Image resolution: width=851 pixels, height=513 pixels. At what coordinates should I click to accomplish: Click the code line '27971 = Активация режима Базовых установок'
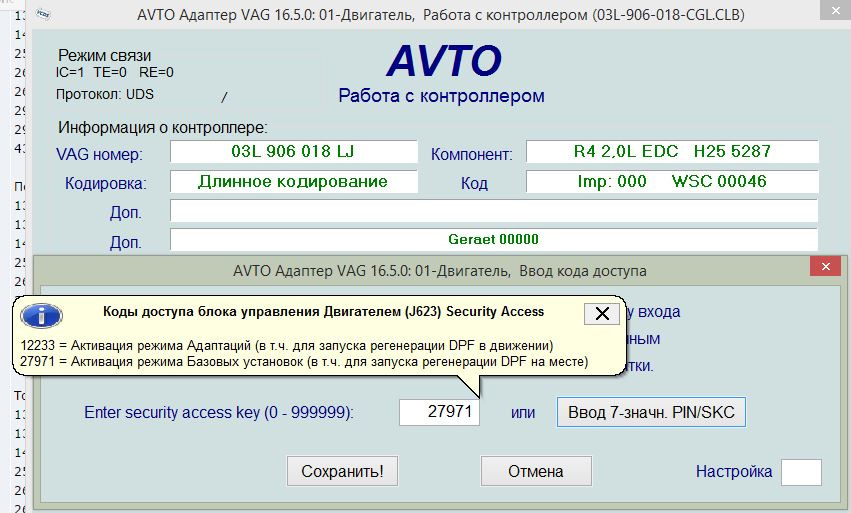[x=304, y=362]
